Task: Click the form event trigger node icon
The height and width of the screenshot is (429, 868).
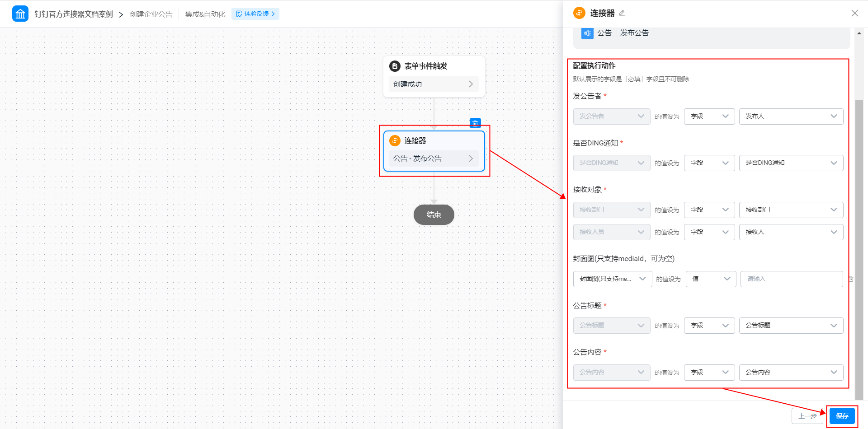Action: pyautogui.click(x=395, y=66)
